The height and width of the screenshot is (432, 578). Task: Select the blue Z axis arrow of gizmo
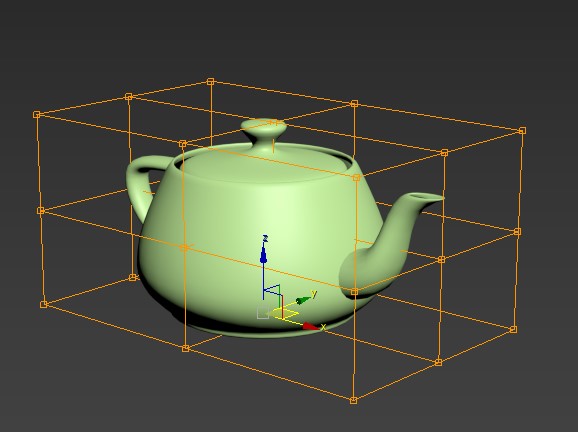(x=263, y=254)
